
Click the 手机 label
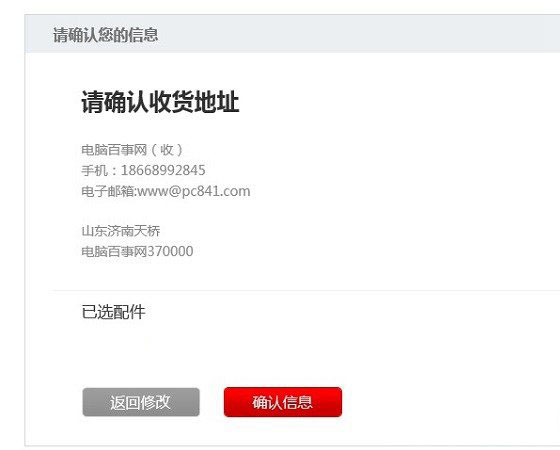point(94,170)
